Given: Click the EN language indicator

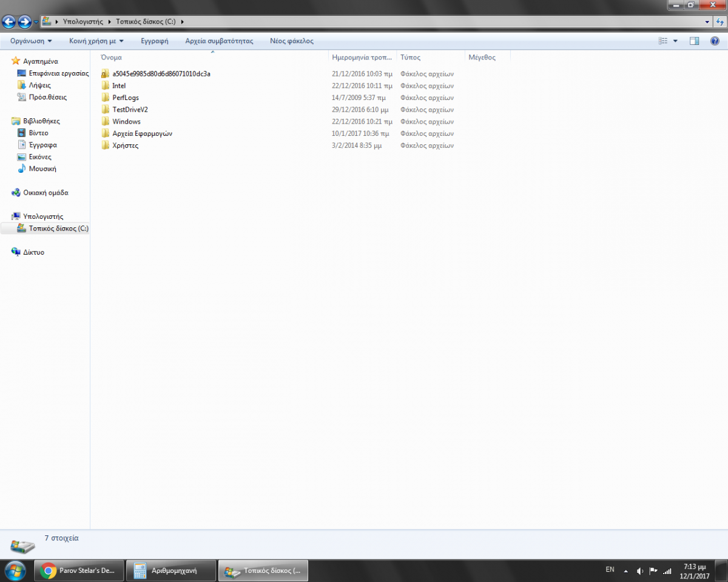Looking at the screenshot, I should tap(610, 570).
